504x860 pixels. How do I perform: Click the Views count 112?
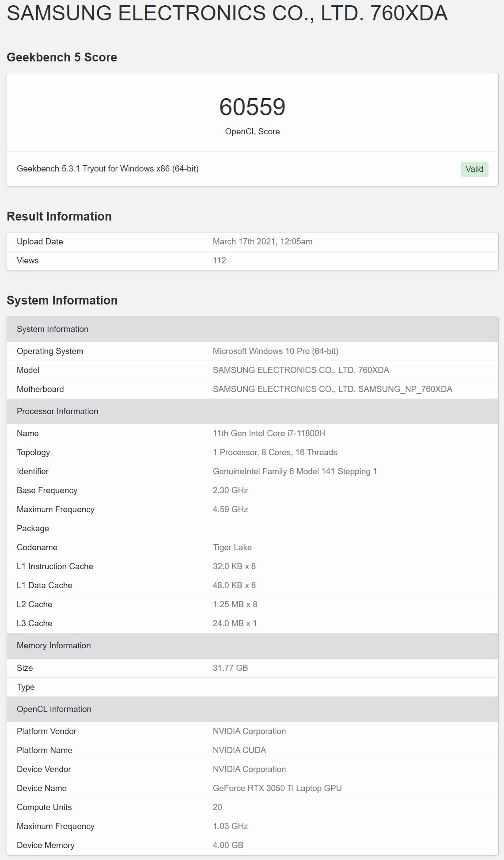pyautogui.click(x=220, y=260)
